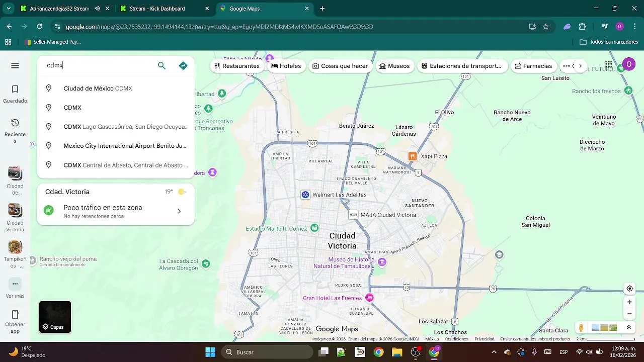This screenshot has height=362, width=644.
Task: Click the Museo de Historia Natural marker
Action: 382,262
